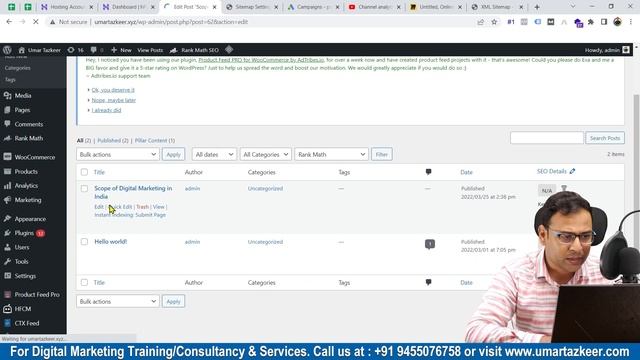Viewport: 640px width, 360px height.
Task: Open the top Bulk actions dropdown
Action: click(x=118, y=154)
